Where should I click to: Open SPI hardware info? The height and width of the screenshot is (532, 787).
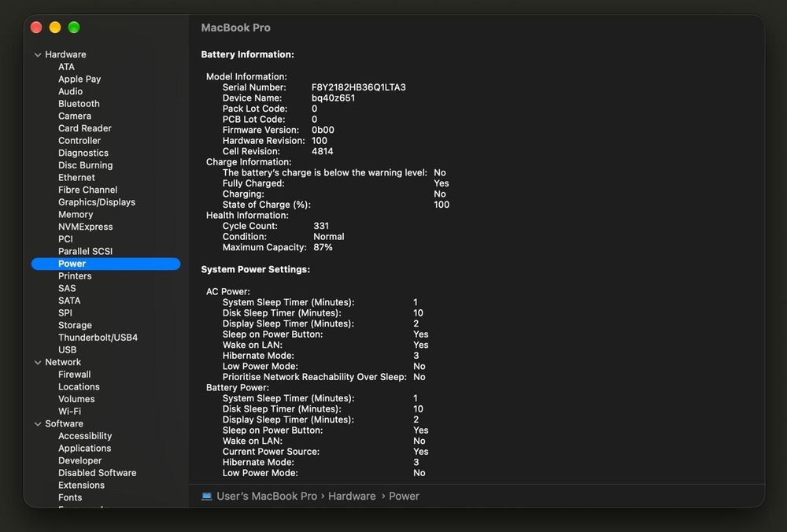(65, 313)
